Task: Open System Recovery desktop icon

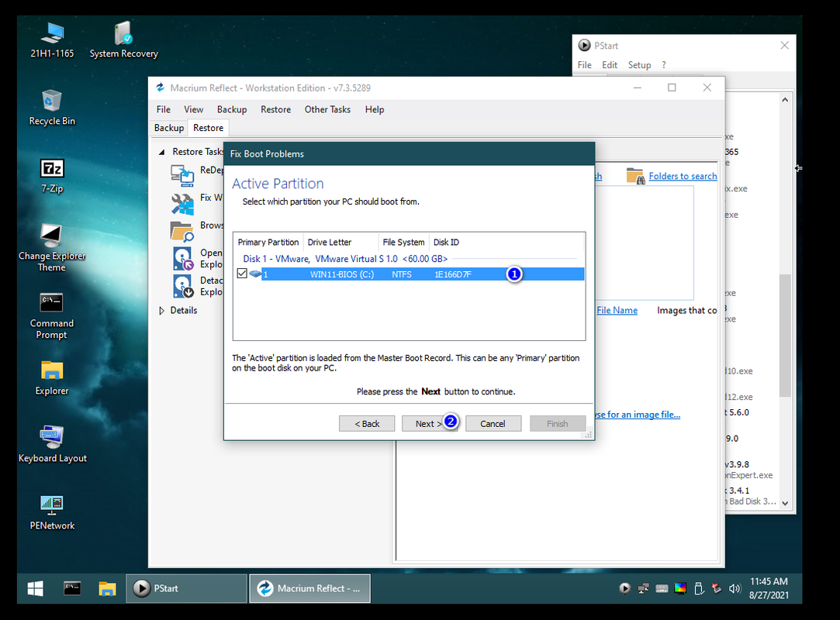Action: [124, 40]
